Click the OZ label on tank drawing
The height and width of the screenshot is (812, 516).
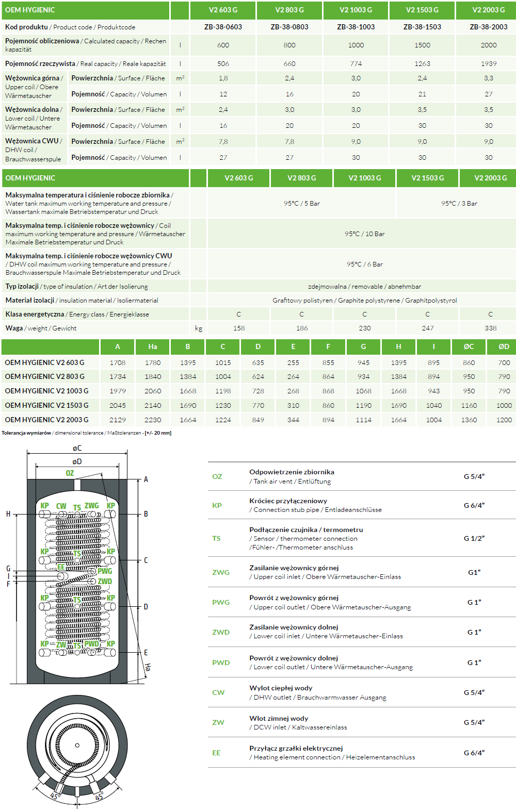[x=70, y=473]
